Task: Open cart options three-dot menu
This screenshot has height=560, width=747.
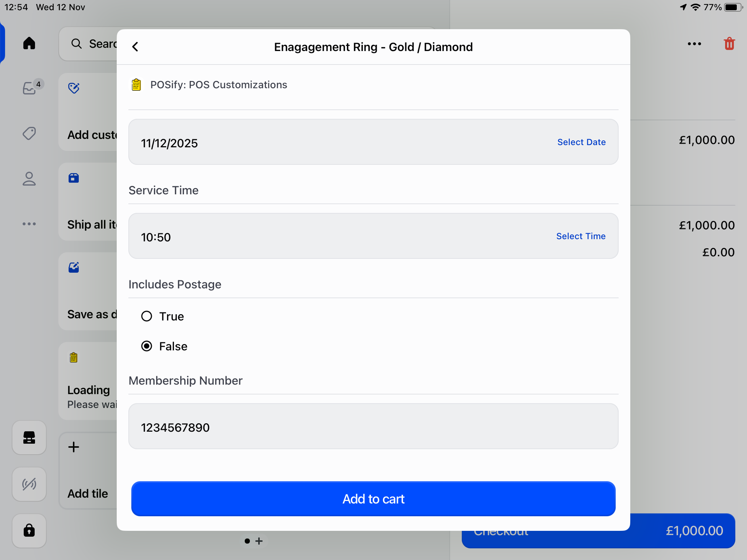Action: point(694,44)
